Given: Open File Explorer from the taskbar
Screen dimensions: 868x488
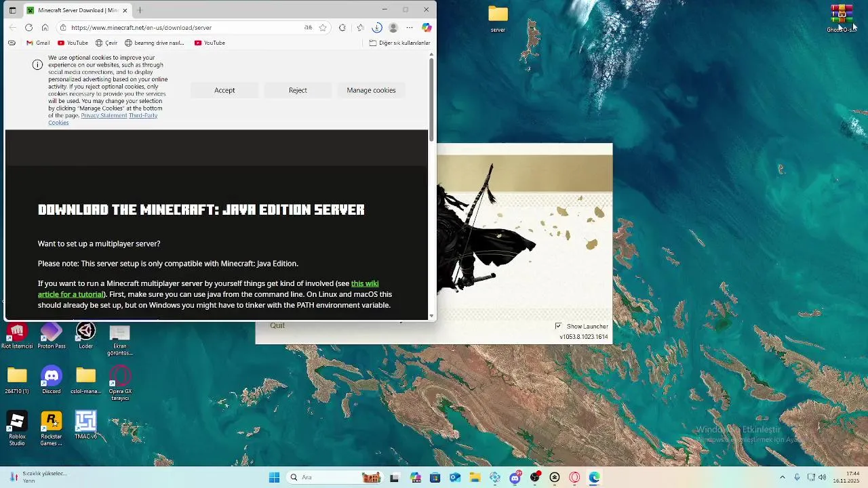Looking at the screenshot, I should (475, 478).
